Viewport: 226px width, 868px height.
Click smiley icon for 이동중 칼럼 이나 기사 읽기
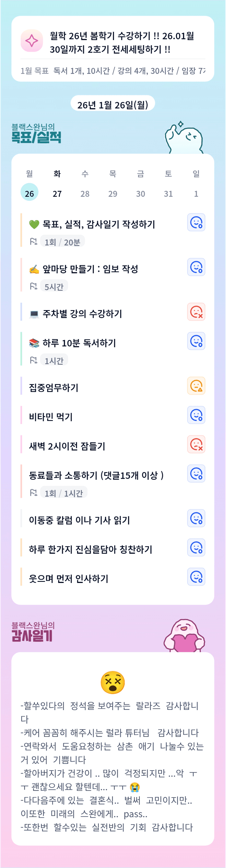coord(196,518)
